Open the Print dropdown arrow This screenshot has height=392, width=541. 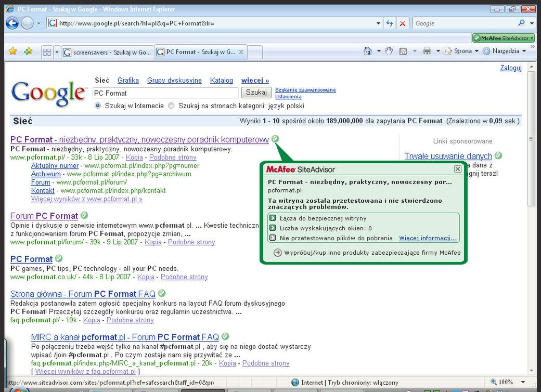pos(438,51)
